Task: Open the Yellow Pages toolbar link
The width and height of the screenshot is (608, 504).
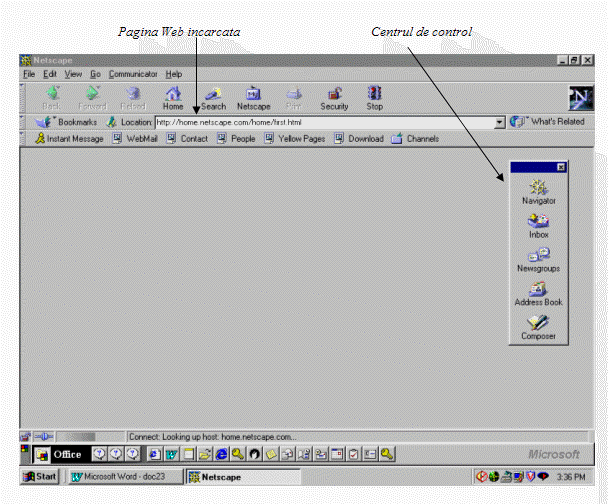Action: (295, 138)
